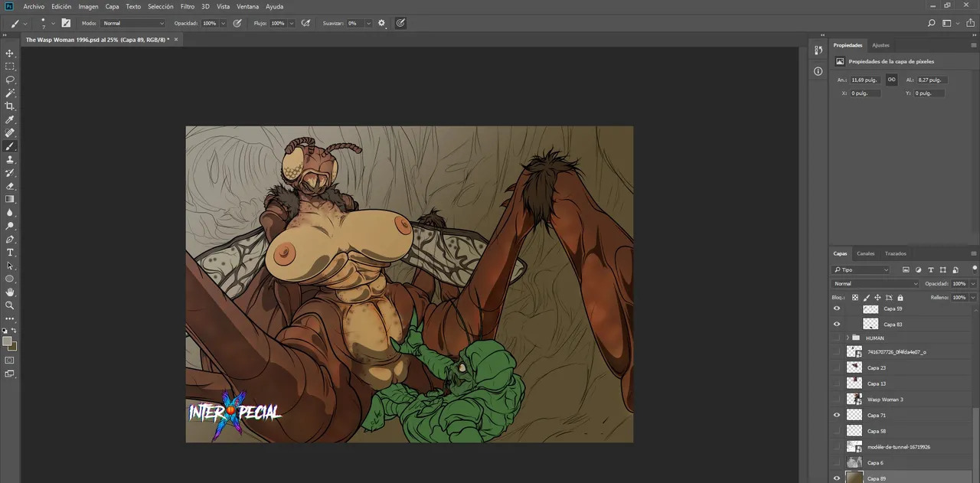The image size is (980, 483).
Task: Change screen mode icon in toolbox
Action: click(x=10, y=374)
